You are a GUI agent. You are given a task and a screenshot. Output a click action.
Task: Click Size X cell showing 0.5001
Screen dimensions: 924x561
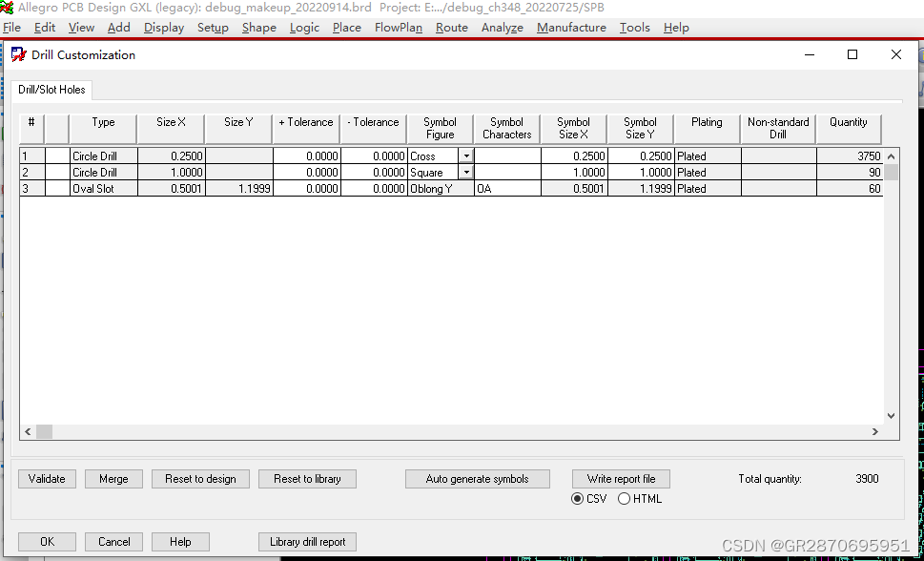pyautogui.click(x=172, y=189)
